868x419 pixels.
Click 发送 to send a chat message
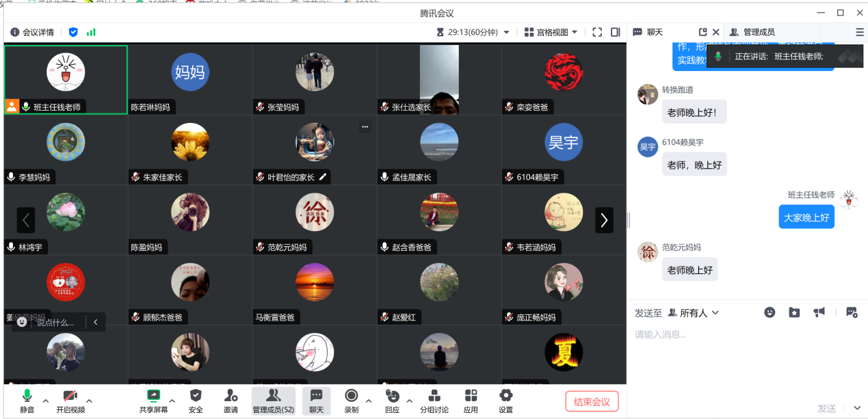pyautogui.click(x=826, y=408)
